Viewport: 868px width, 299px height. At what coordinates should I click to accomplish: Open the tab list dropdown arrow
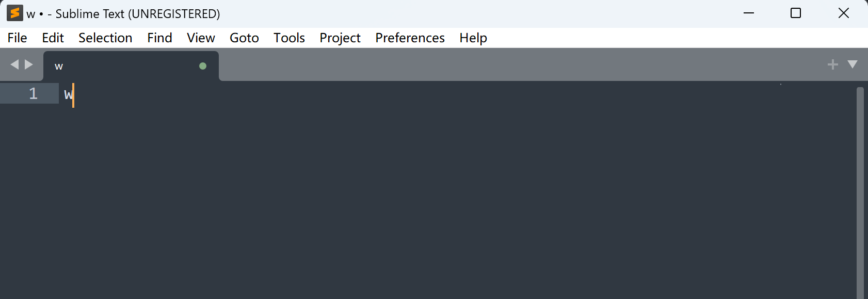[853, 64]
